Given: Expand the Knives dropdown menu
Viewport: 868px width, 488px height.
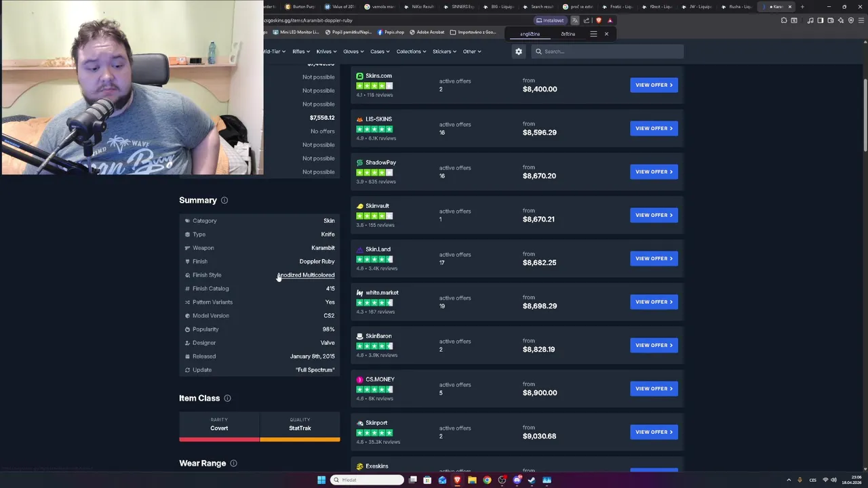Looking at the screenshot, I should [x=326, y=52].
